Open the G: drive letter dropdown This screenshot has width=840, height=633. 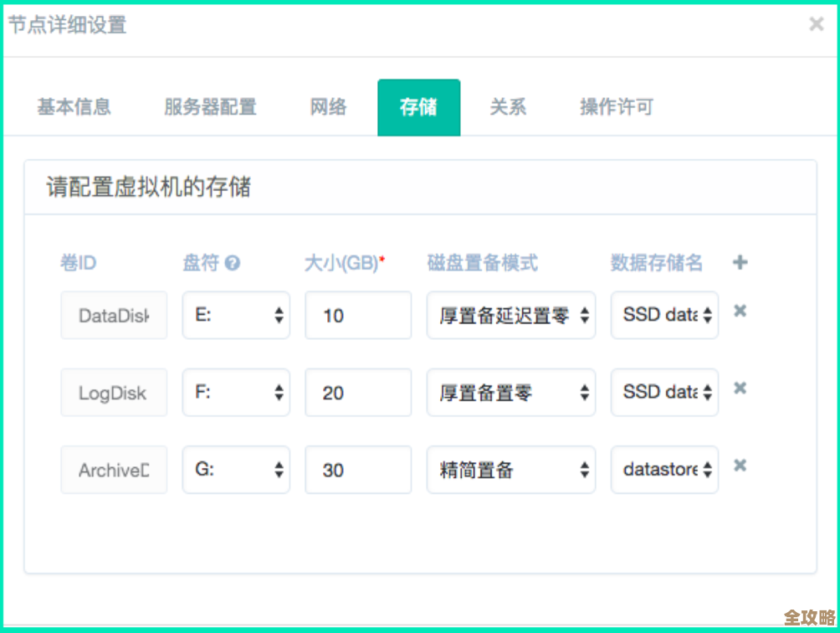(x=236, y=469)
